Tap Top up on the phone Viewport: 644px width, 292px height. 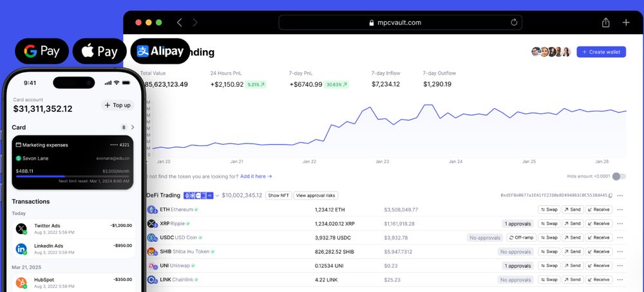[x=117, y=105]
